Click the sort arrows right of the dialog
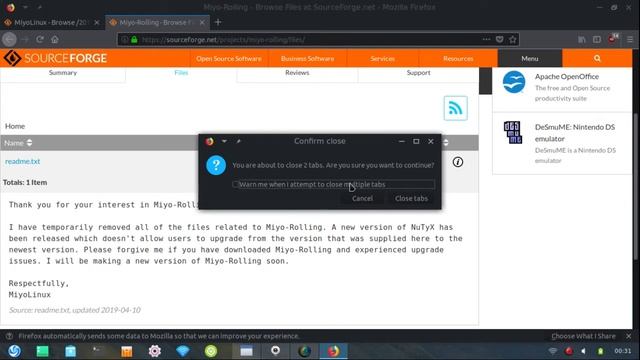640x360 pixels. click(x=446, y=142)
